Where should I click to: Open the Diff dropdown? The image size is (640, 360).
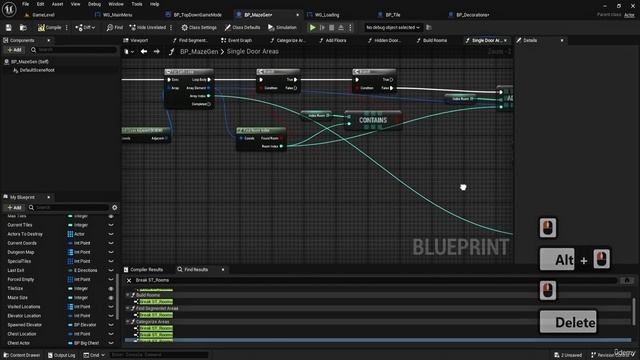[85, 28]
